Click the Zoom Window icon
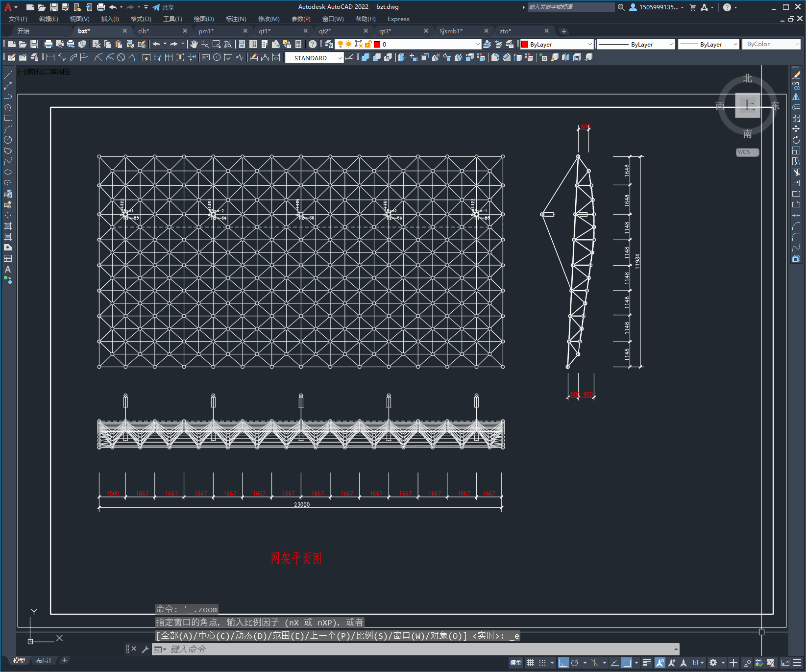The image size is (806, 672). pos(216,44)
